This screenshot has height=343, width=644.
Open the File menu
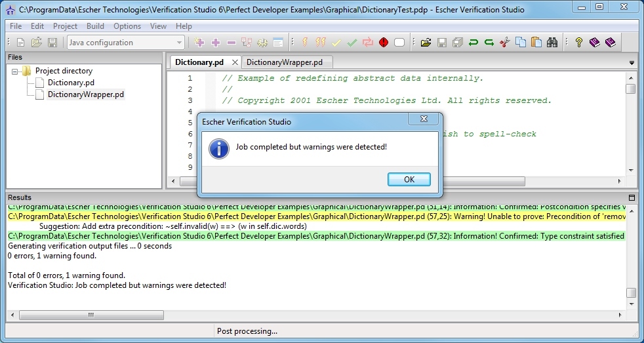16,26
